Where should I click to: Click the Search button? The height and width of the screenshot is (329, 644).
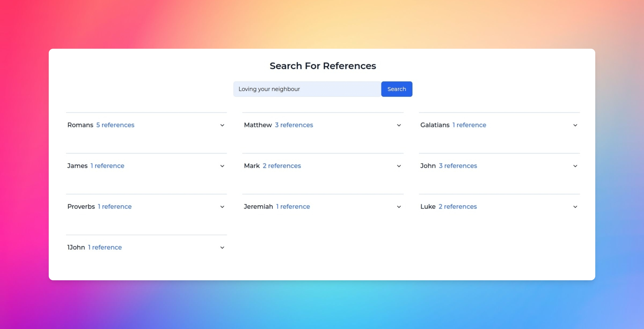397,89
